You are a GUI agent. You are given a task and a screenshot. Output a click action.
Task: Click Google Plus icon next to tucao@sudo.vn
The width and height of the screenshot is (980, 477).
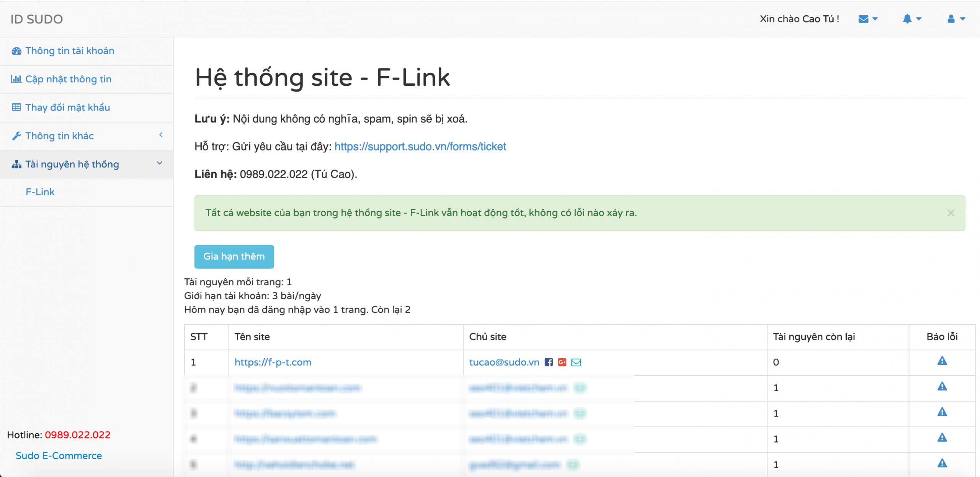coord(562,362)
